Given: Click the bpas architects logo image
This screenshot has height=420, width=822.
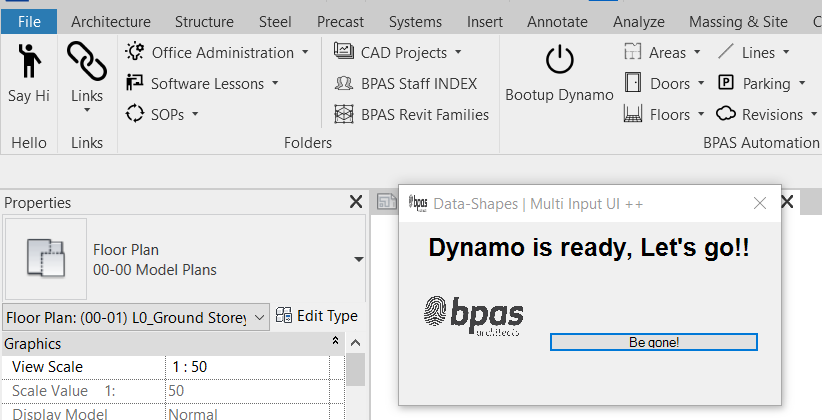Looking at the screenshot, I should point(473,316).
